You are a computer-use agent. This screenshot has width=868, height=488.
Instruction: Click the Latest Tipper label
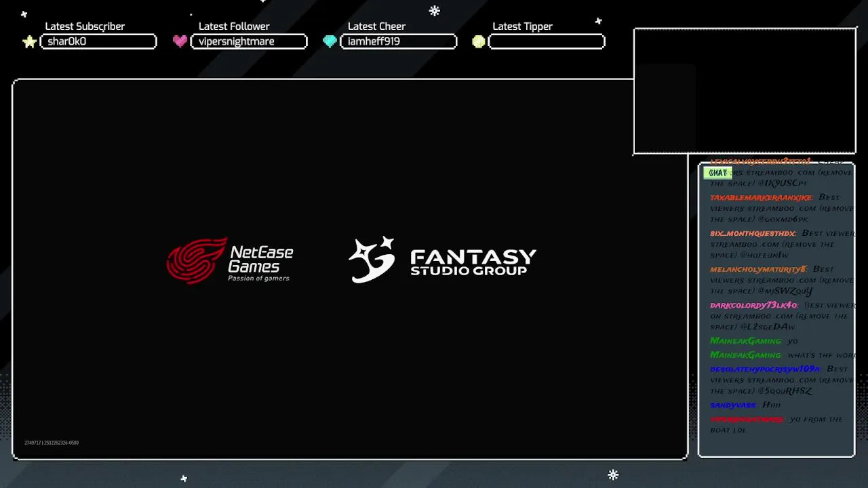[522, 26]
